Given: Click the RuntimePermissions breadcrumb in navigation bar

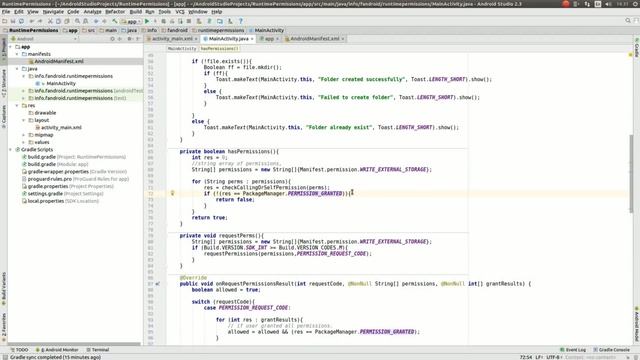Looking at the screenshot, I should [x=31, y=30].
